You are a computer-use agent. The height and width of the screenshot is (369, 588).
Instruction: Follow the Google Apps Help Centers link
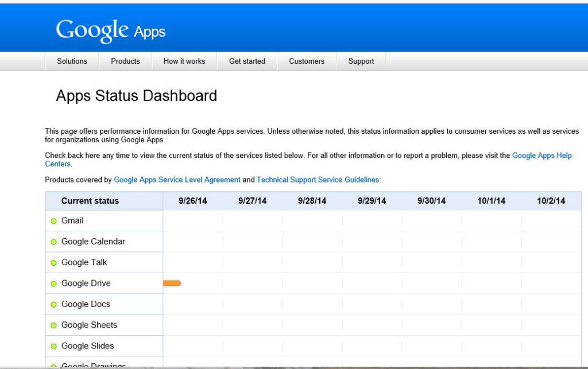(542, 156)
